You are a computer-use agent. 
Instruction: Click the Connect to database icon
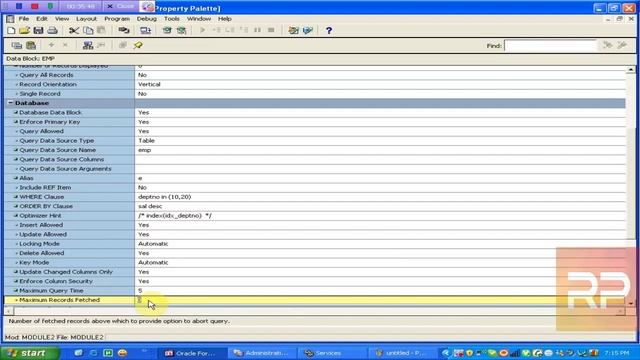124,31
